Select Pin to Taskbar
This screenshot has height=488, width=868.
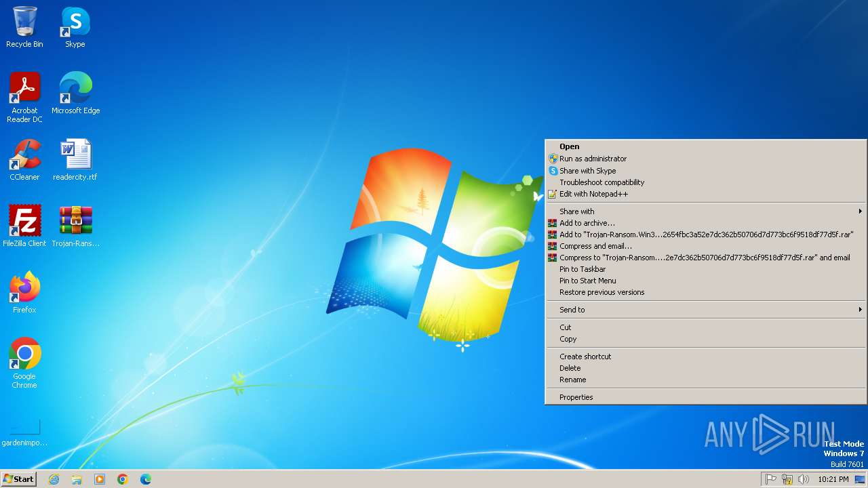coord(705,269)
